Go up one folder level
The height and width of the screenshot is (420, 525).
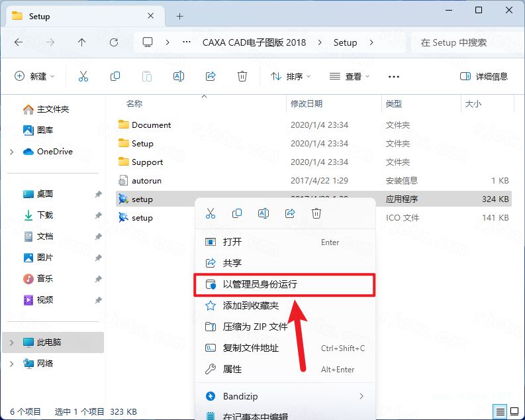tap(81, 42)
